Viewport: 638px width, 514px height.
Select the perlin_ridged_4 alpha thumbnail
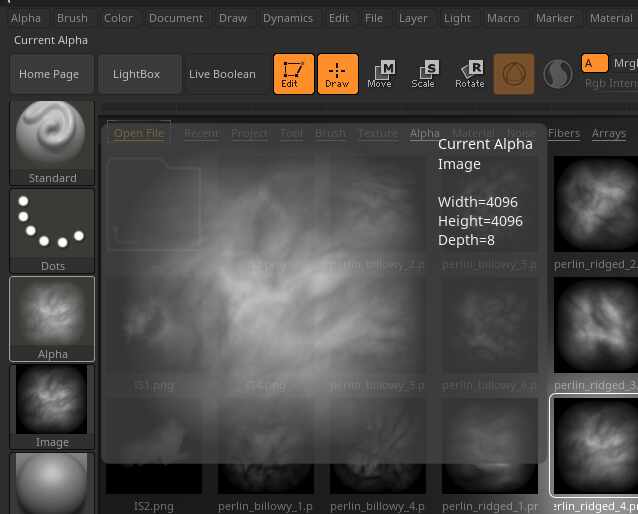tap(595, 446)
